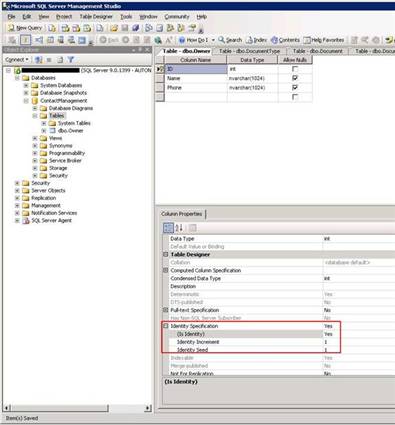The width and height of the screenshot is (395, 425).
Task: Click the Phone row data type cell
Action: coord(253,88)
